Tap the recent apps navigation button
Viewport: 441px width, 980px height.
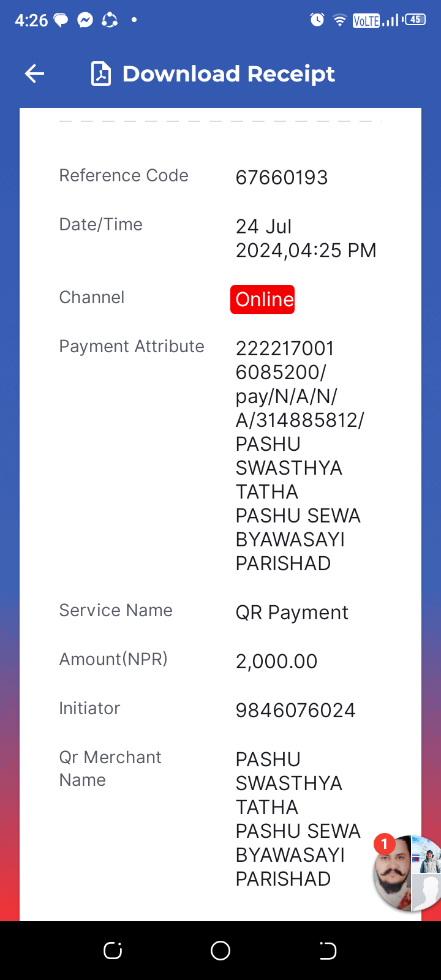[113, 951]
